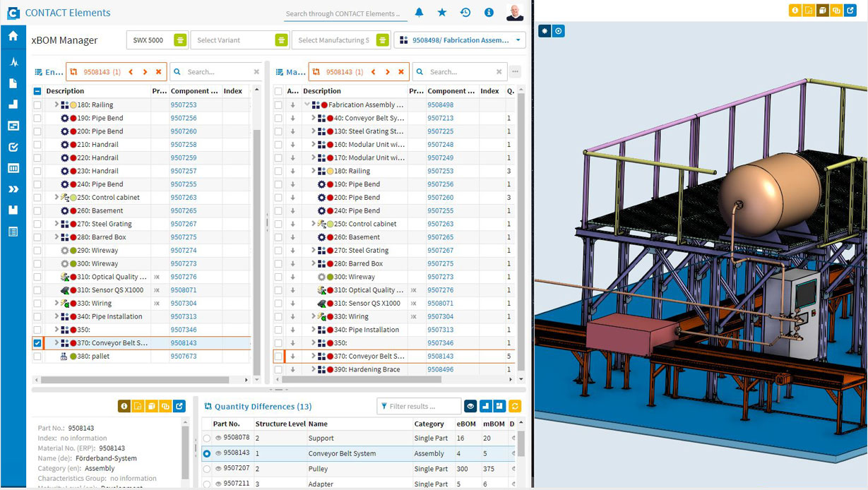Screen dimensions: 868x490
Task: Click refresh icon in Quantity Differences panel
Action: pyautogui.click(x=515, y=406)
